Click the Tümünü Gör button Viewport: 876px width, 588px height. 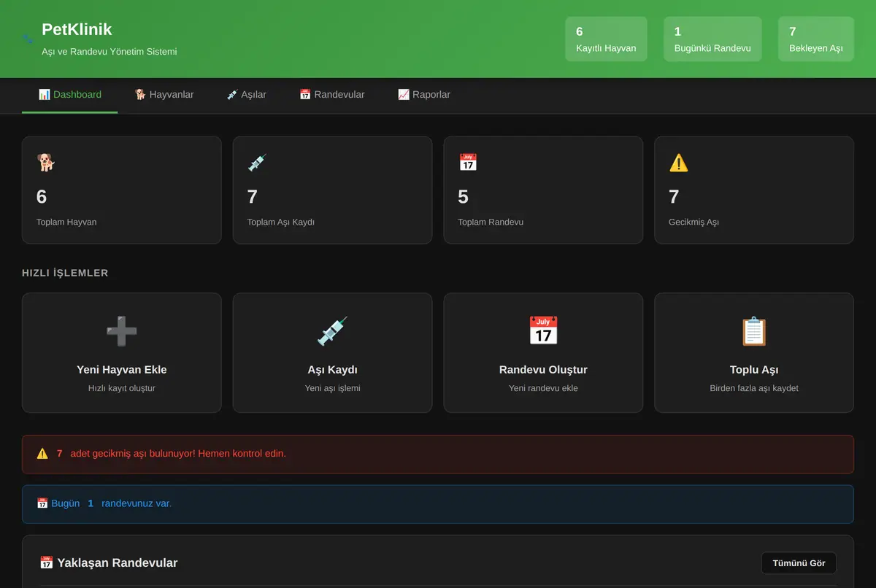(x=799, y=563)
